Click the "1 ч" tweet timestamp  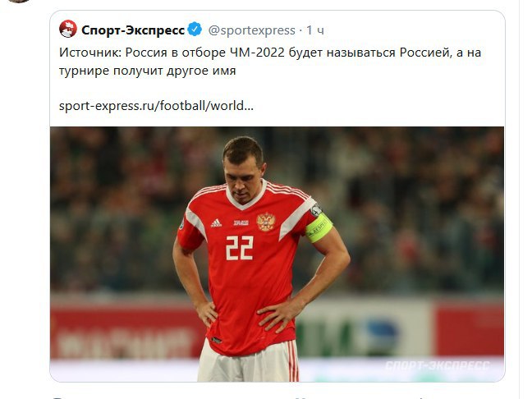[x=315, y=30]
